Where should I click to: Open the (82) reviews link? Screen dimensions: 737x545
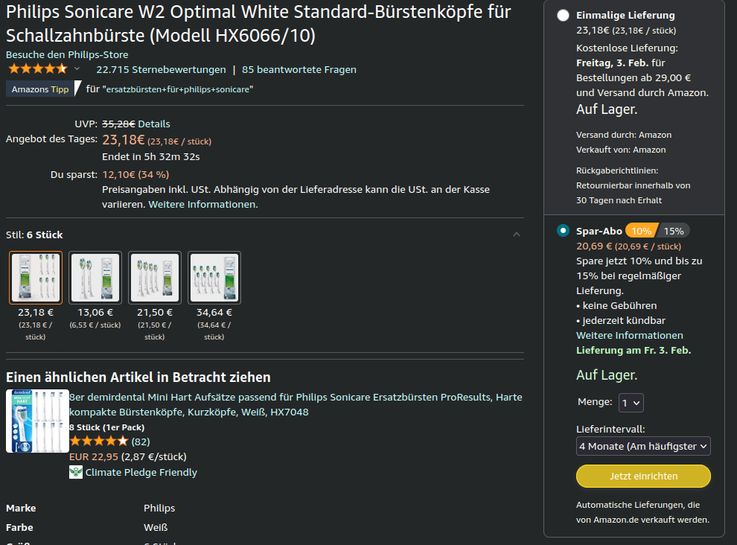click(x=141, y=442)
